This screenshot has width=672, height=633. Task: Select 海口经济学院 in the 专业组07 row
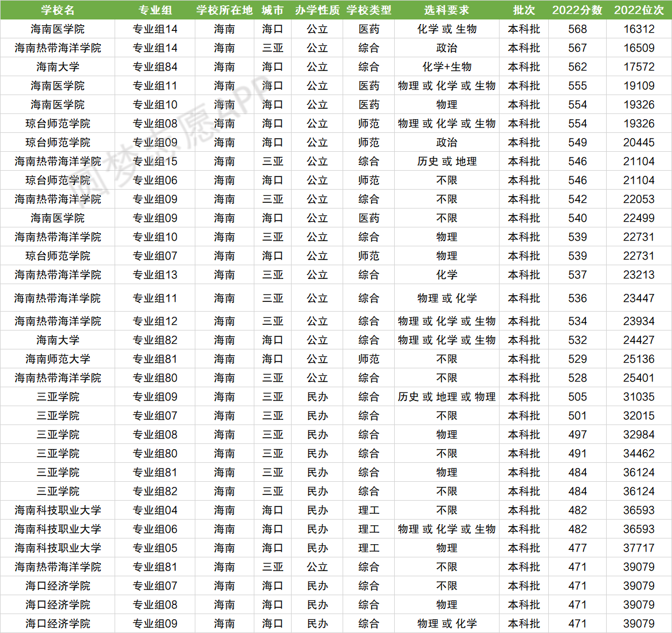[x=57, y=586]
